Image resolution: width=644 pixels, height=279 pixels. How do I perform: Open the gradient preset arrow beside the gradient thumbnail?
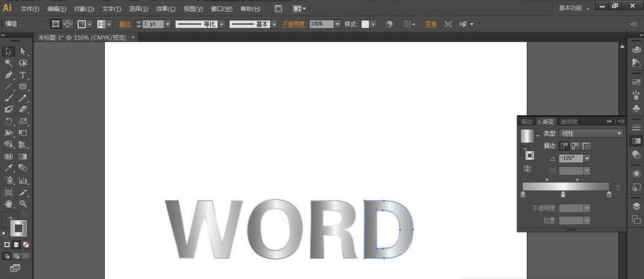[x=537, y=135]
